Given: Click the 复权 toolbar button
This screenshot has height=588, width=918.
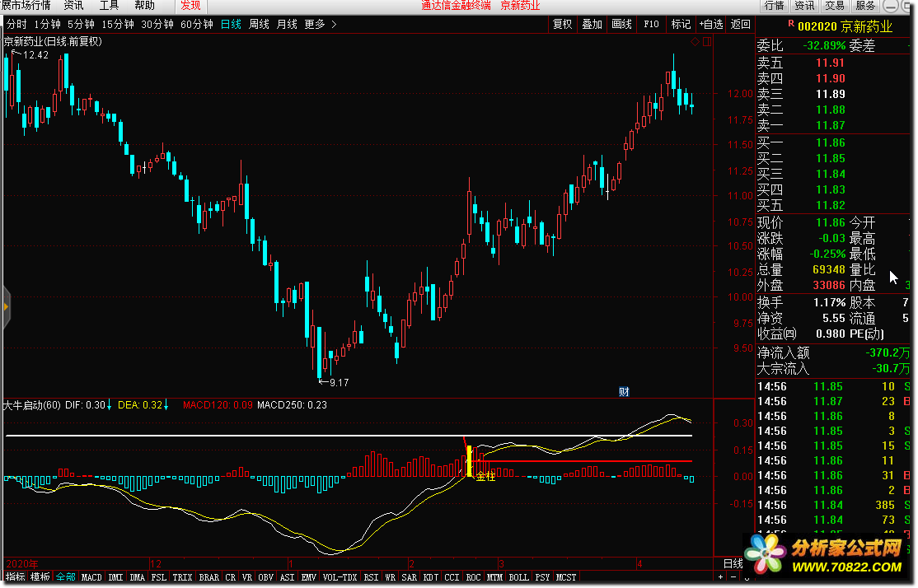Looking at the screenshot, I should (x=563, y=24).
